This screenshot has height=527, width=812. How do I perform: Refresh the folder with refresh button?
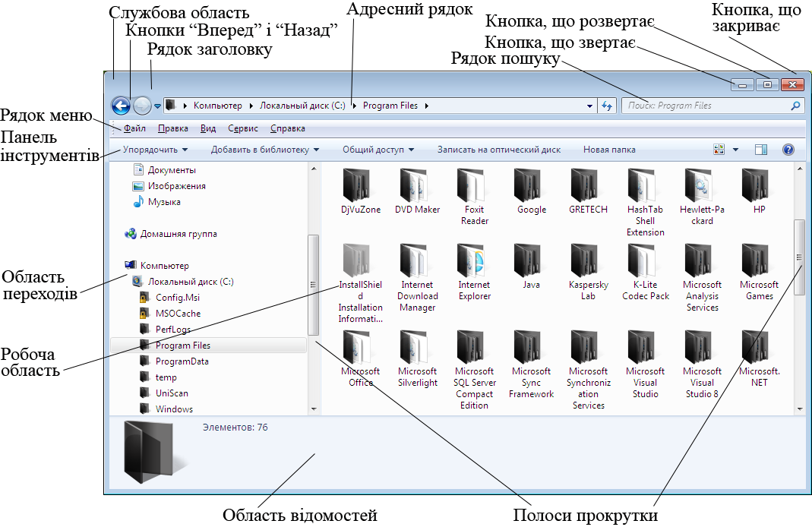[x=606, y=106]
